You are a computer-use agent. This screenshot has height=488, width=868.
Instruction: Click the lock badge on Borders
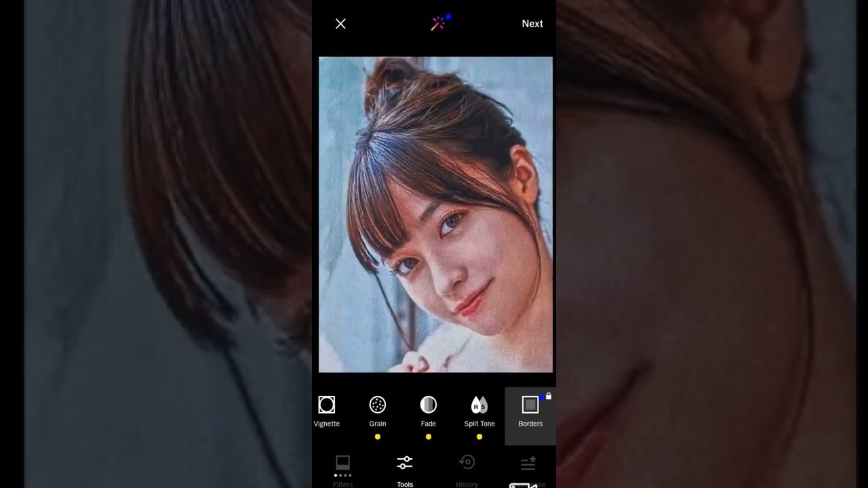(549, 396)
